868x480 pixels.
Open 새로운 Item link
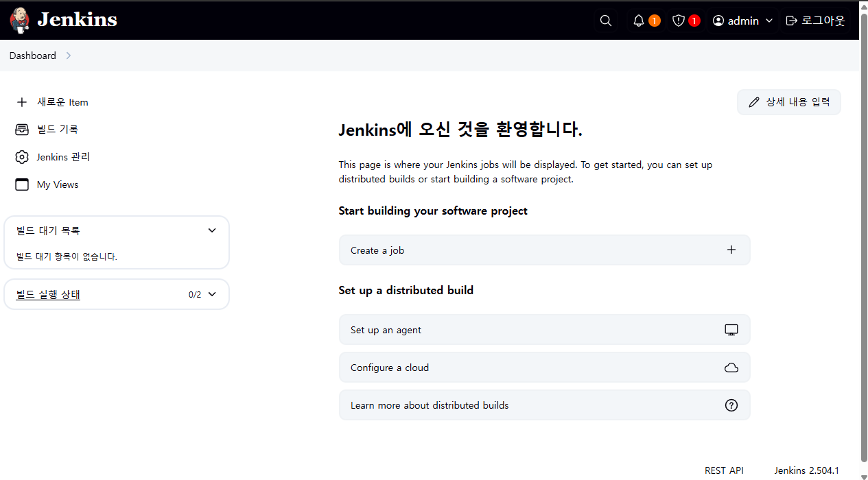(62, 102)
